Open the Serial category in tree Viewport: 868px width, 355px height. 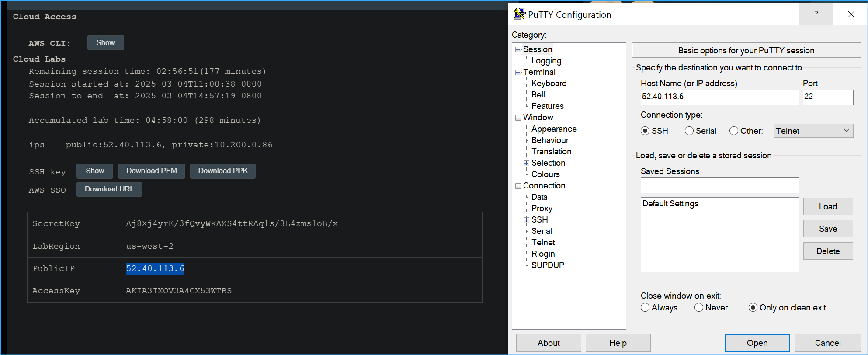point(542,231)
